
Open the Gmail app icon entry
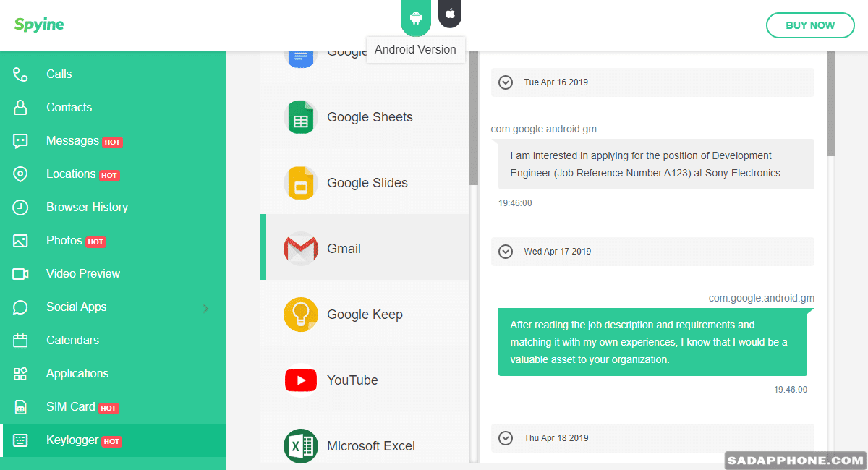(300, 249)
